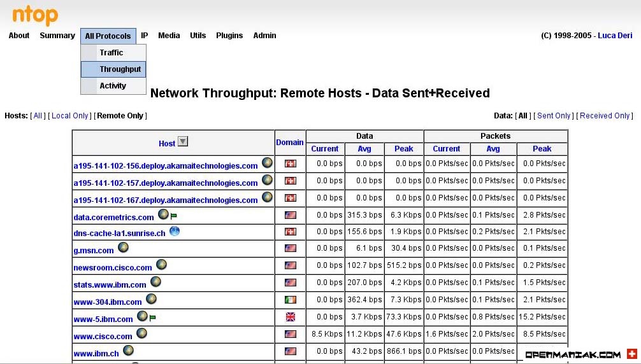Open the About menu

(19, 36)
